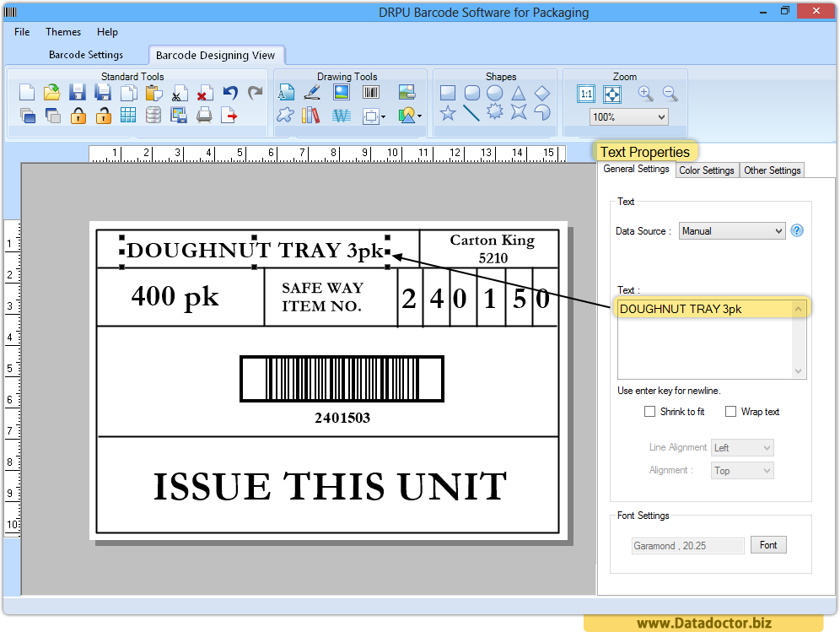Viewport: 840px width, 632px height.
Task: Draw a triangle shape
Action: point(518,94)
